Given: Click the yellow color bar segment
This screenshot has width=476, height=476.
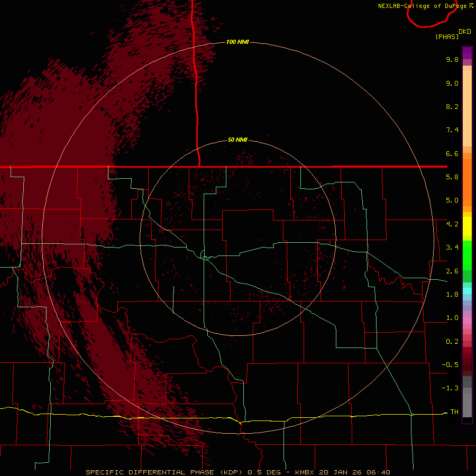Looking at the screenshot, I should 467,226.
